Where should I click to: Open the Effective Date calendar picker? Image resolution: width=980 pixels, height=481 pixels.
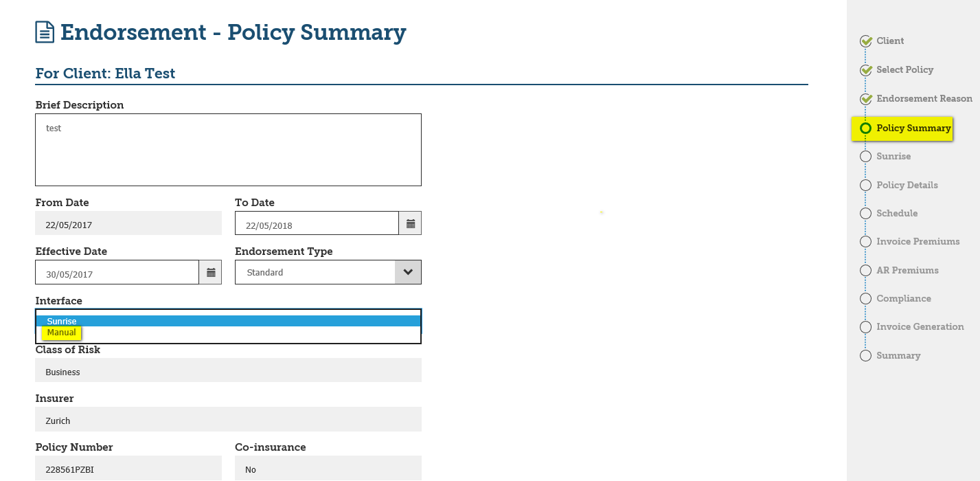pyautogui.click(x=211, y=272)
